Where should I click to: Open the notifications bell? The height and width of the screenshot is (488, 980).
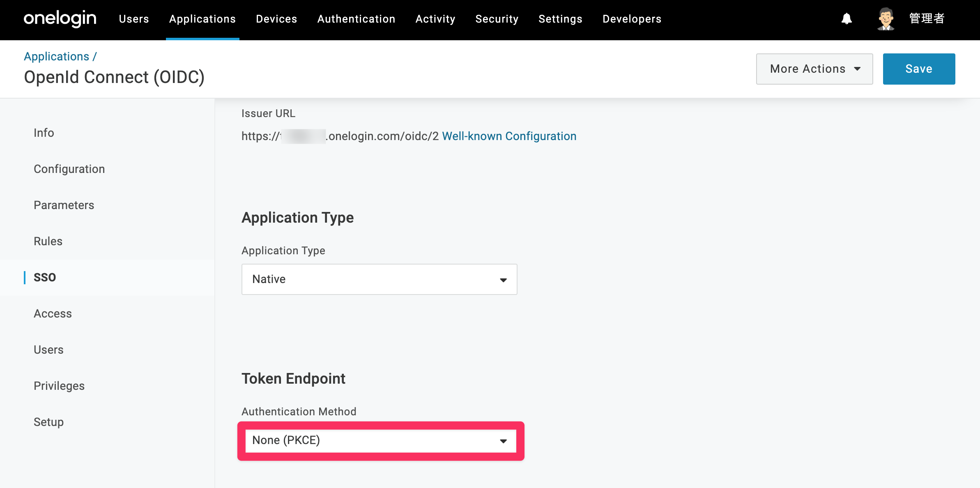click(x=847, y=19)
